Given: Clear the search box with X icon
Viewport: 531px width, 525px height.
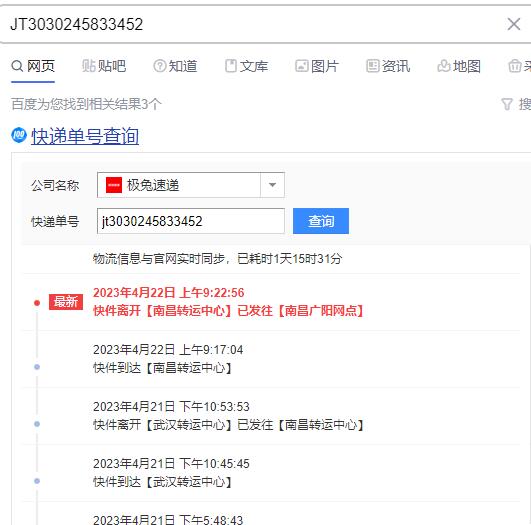Looking at the screenshot, I should [513, 24].
